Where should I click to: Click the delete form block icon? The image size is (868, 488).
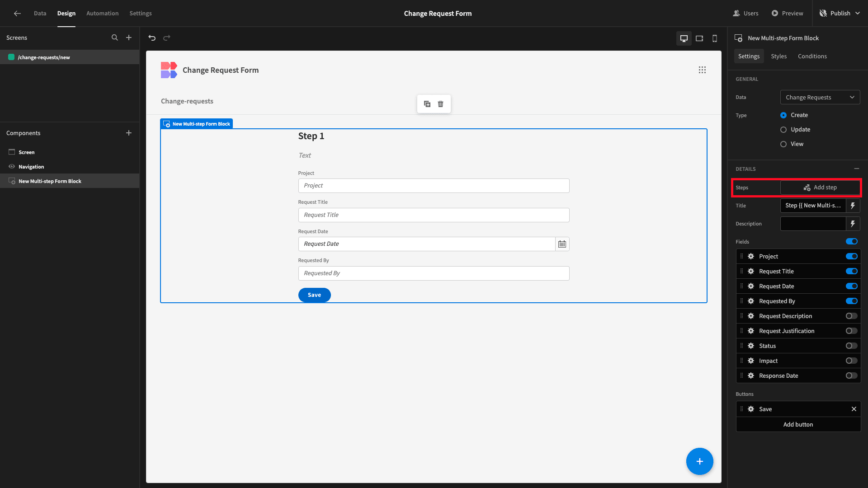pos(441,103)
